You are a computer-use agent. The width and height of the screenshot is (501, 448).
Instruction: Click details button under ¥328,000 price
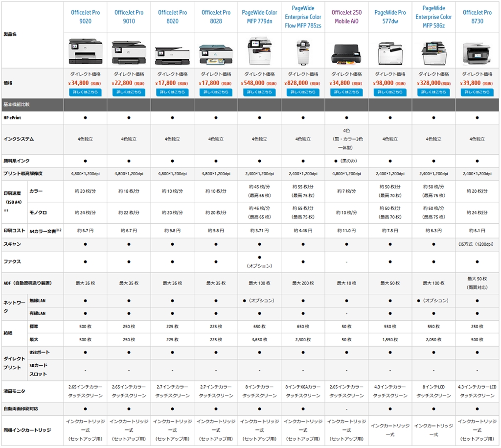433,92
